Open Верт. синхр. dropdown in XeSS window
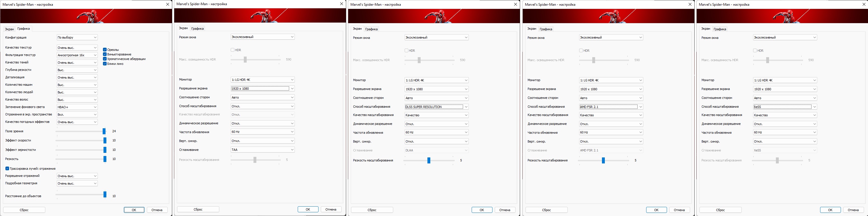The image size is (868, 216). coord(785,141)
